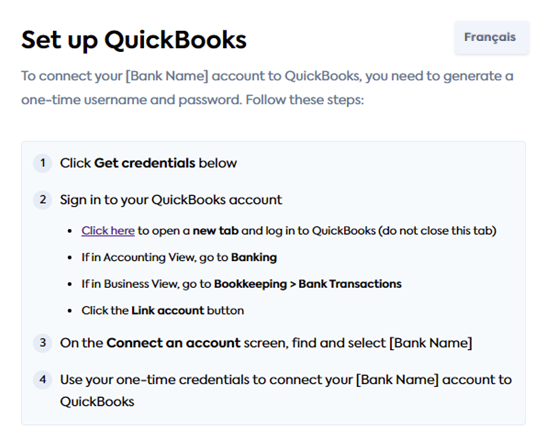Click bold "Bookkeeping > Bank Transactions" text
This screenshot has width=548, height=441.
(x=308, y=284)
